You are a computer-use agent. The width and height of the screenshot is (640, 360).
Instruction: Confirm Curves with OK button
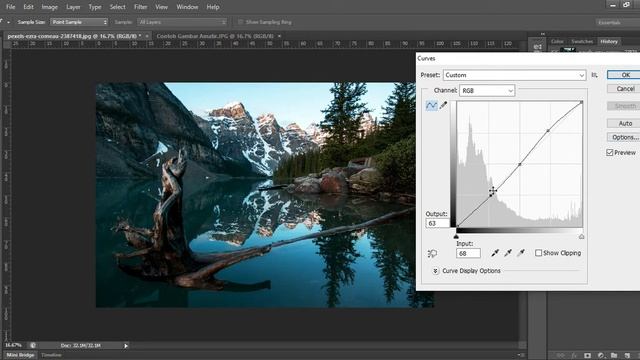pyautogui.click(x=625, y=75)
